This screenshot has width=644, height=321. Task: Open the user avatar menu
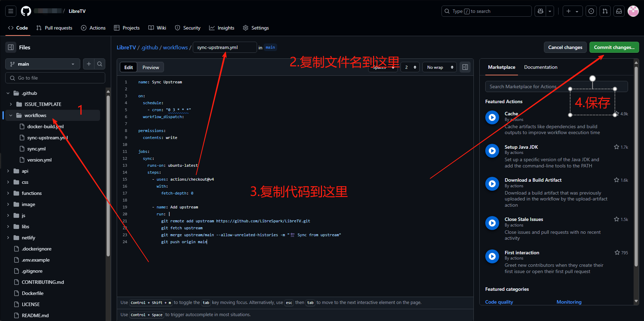pyautogui.click(x=633, y=11)
